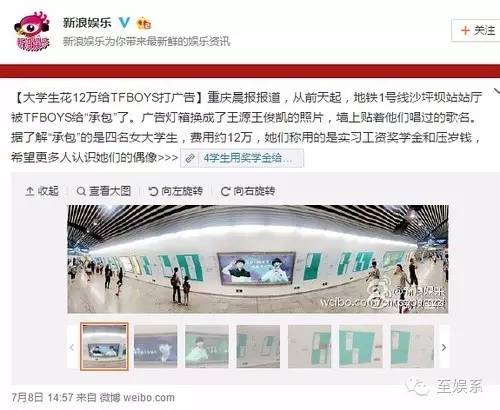This screenshot has height=410, width=500.
Task: Select the sixth thumbnail with the large teal panel
Action: (361, 347)
